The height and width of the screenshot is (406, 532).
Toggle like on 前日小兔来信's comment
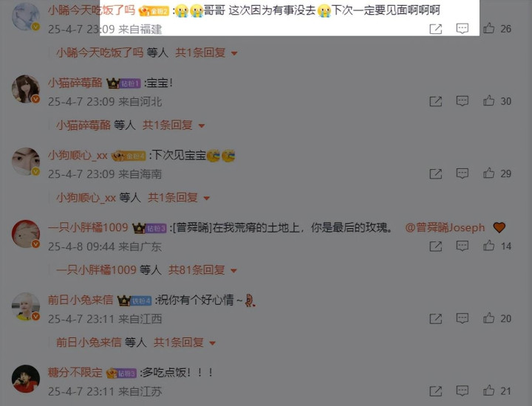click(488, 318)
